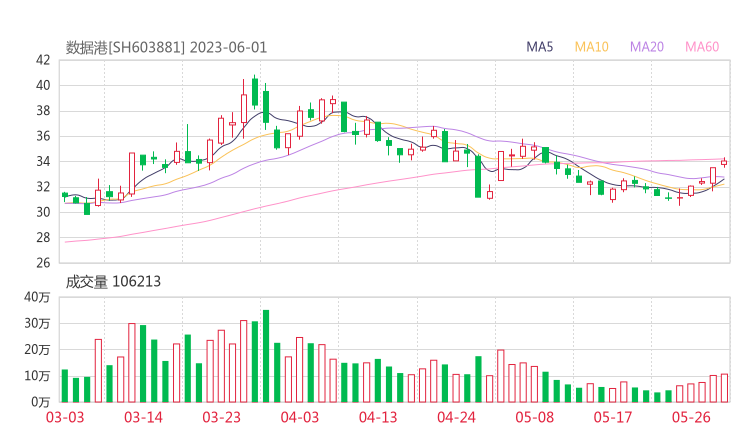Click the first green volume bar above 03-03
Screen dimensions: 740x440
[x=65, y=386]
